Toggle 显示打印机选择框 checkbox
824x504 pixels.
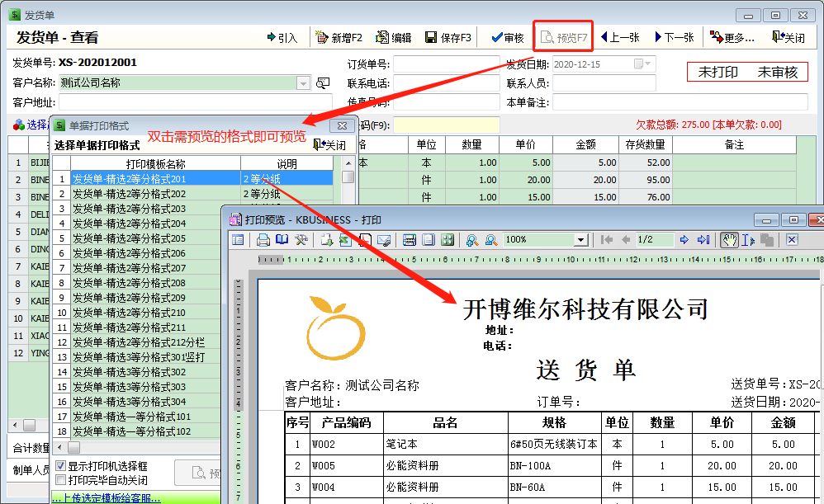pos(60,466)
